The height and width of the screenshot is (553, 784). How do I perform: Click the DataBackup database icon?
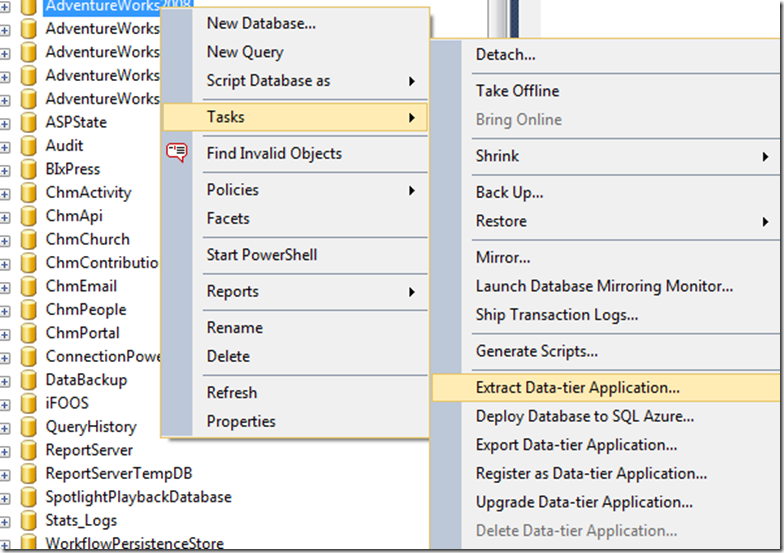coord(30,381)
